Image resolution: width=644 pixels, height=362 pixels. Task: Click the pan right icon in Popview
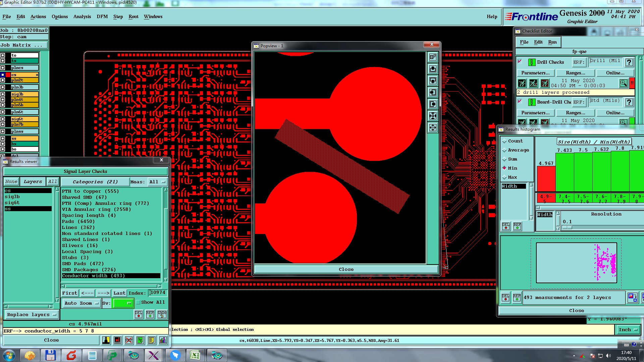tap(433, 104)
